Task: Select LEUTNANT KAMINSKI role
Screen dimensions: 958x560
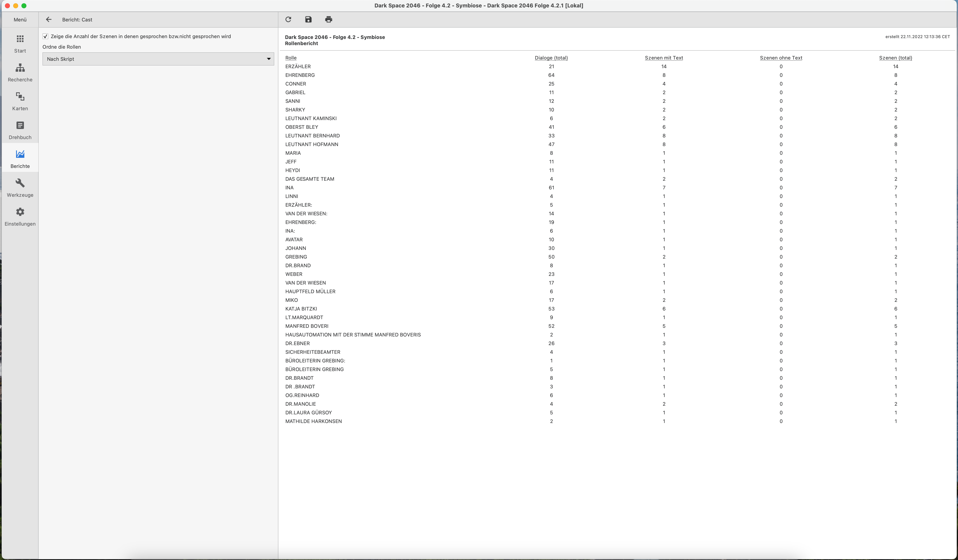Action: [x=311, y=118]
